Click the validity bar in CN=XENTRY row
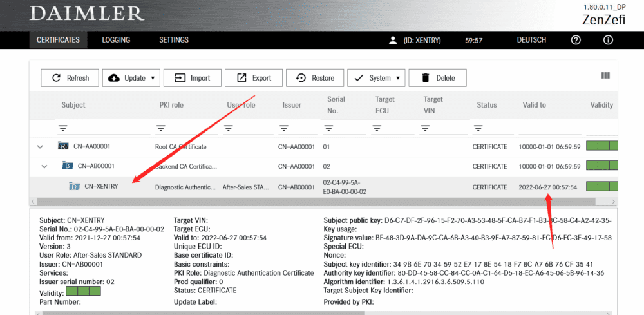Image resolution: width=644 pixels, height=315 pixels. [x=601, y=186]
